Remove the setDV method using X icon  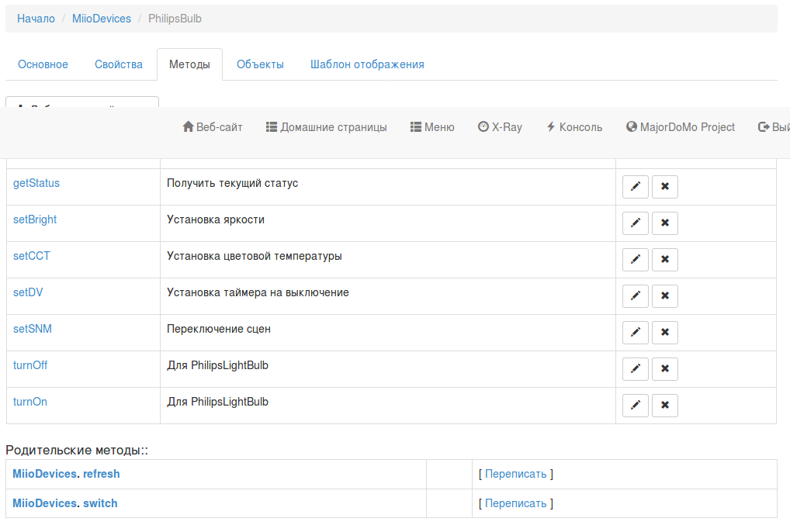click(665, 296)
